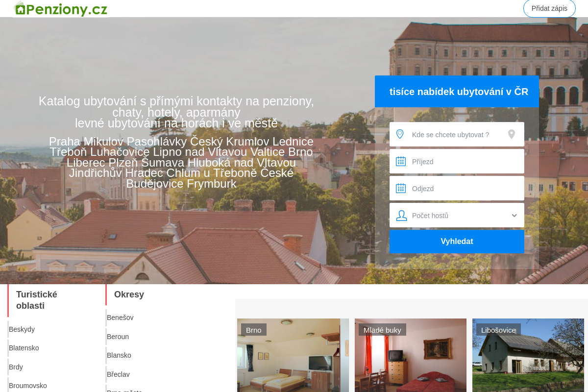Screen dimensions: 588x392
Task: Select the Břeclav district link
Action: click(118, 374)
